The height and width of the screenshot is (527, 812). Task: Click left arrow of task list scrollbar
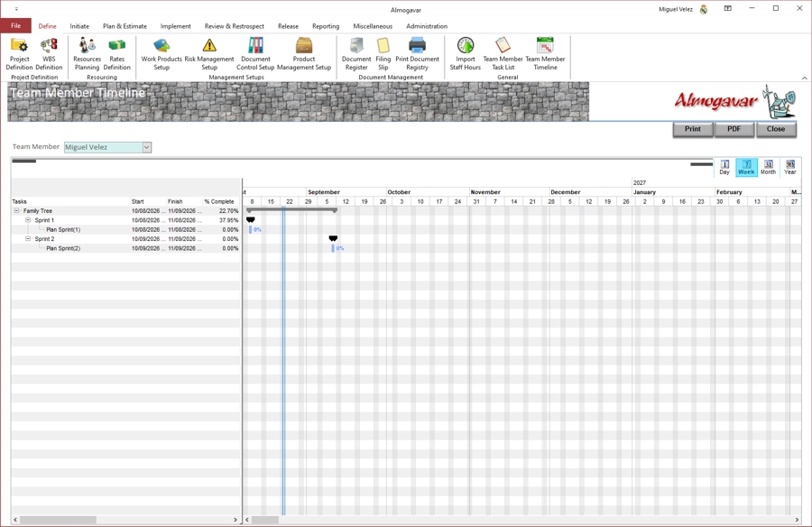pos(15,520)
